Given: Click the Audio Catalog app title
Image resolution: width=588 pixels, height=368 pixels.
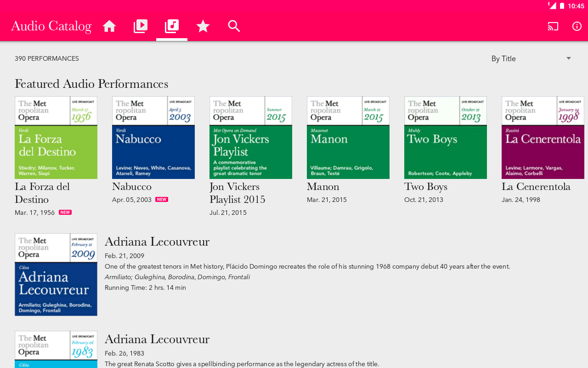Looking at the screenshot, I should pos(51,26).
